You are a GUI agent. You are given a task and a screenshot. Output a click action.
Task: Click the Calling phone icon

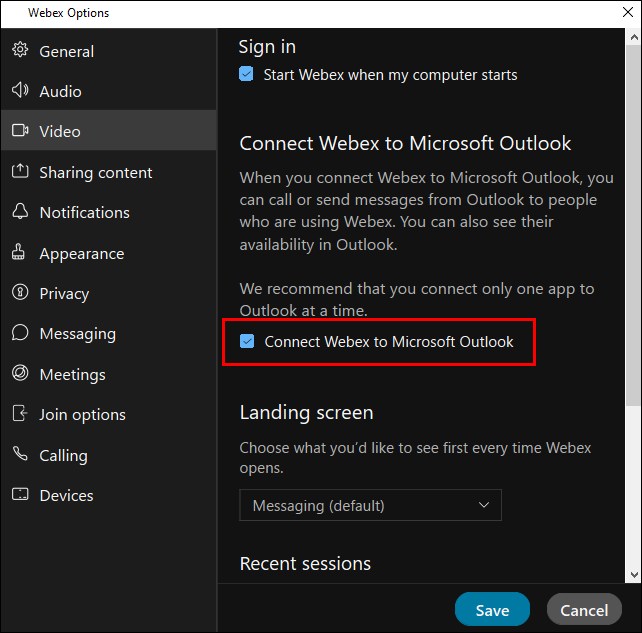pyautogui.click(x=20, y=454)
